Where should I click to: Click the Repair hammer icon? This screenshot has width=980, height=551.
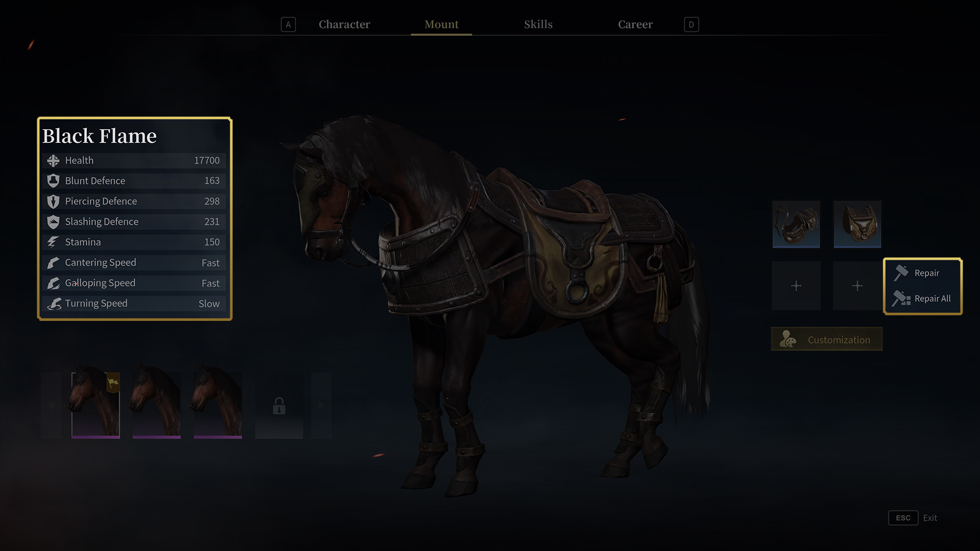pos(901,273)
